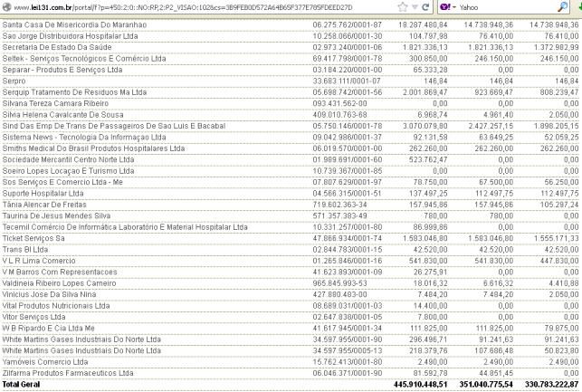This screenshot has width=582, height=392.
Task: Click Suporte Hospitalar Ltda
Action: point(43,194)
